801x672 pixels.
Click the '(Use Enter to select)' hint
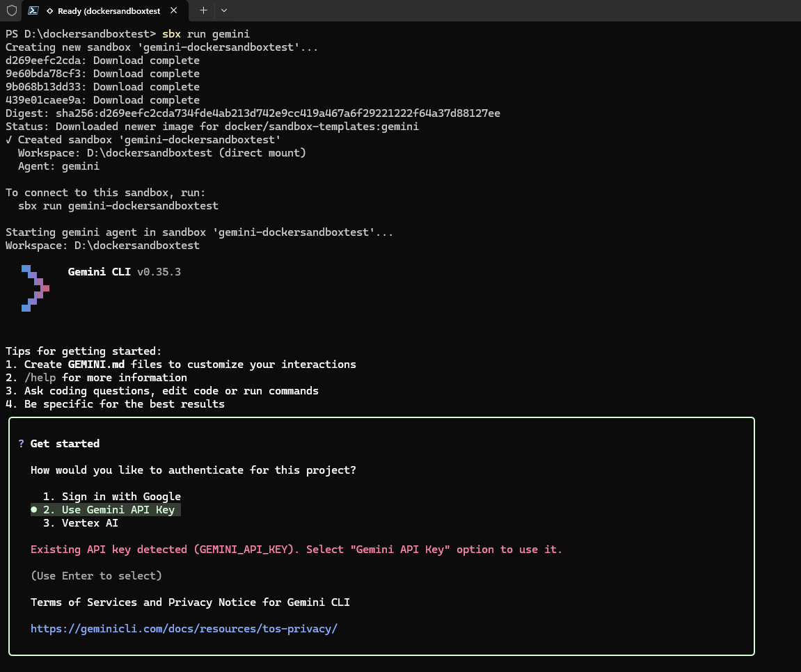96,576
